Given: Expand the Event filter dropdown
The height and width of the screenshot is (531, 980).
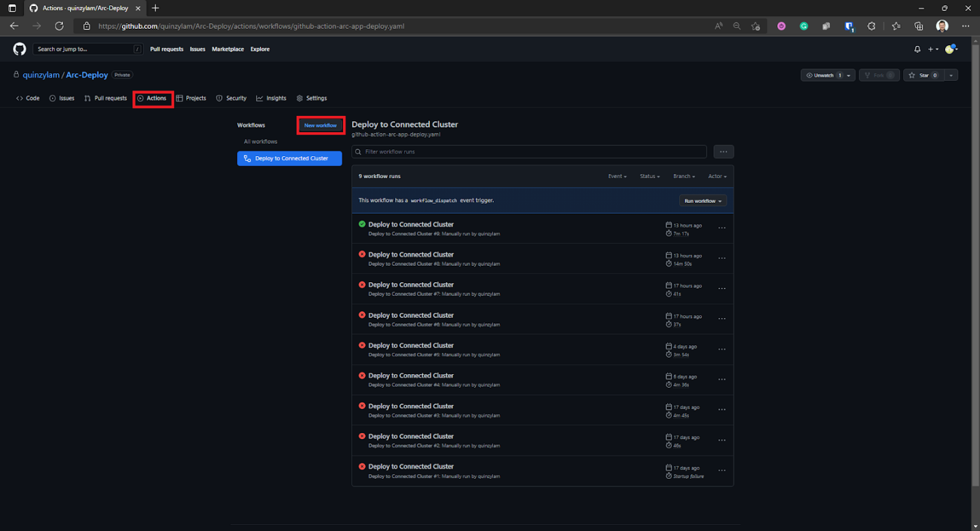Looking at the screenshot, I should click(617, 176).
